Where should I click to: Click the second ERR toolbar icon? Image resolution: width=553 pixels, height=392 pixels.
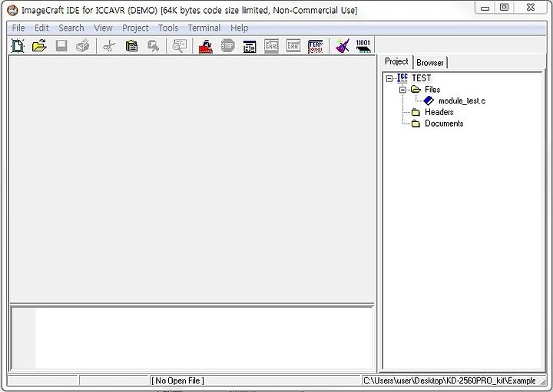click(293, 46)
